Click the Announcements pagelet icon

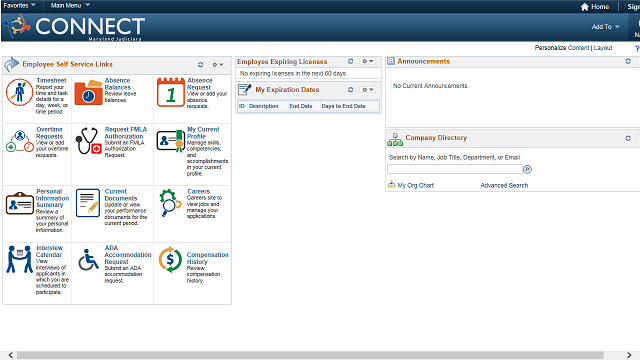click(x=391, y=61)
